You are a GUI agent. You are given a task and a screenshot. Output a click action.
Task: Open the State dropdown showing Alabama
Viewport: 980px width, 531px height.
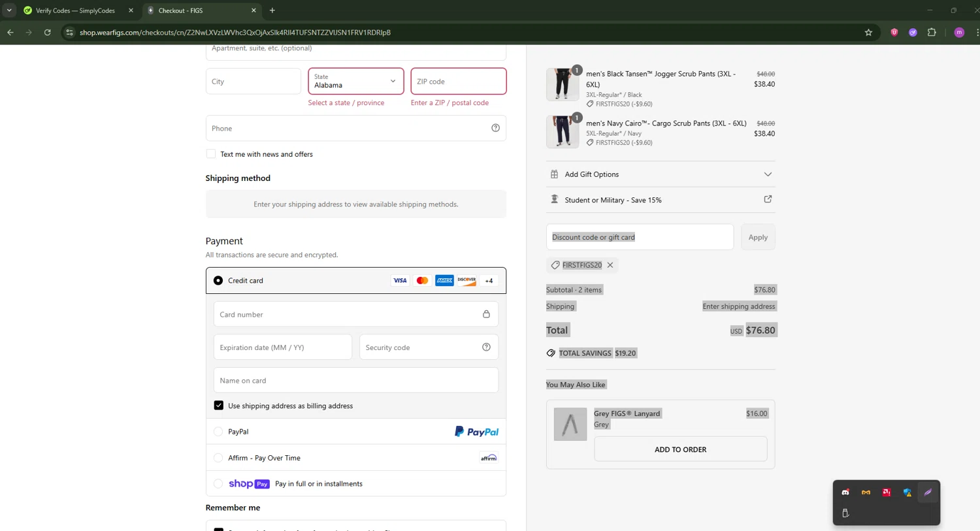pos(355,82)
